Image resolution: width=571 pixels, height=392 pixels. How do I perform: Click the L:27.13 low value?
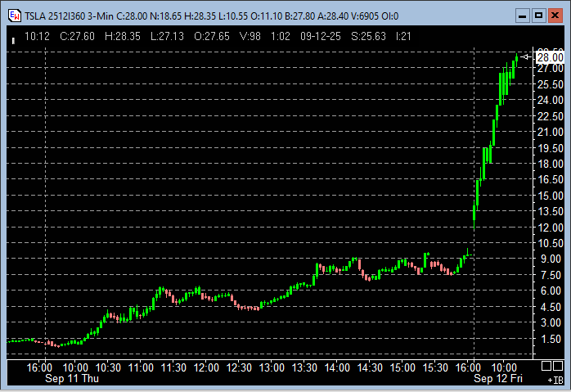(167, 37)
